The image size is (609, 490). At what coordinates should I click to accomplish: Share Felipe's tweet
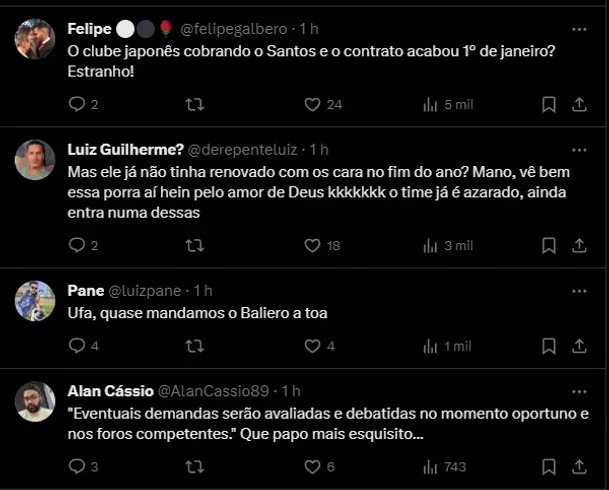click(x=579, y=104)
